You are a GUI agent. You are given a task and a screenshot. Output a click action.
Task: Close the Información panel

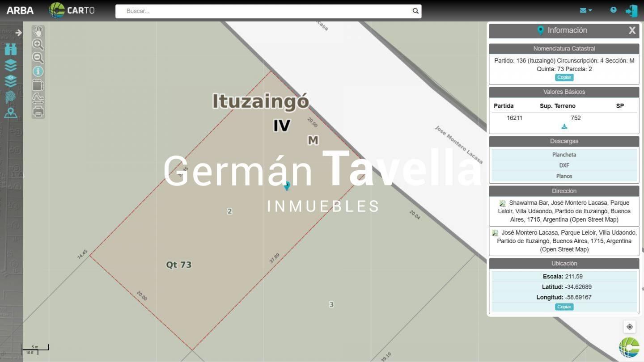coord(632,30)
